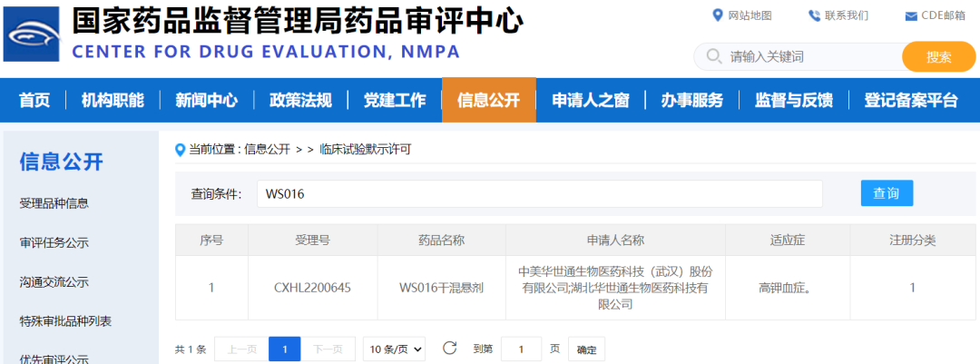Click the 信息公开 breadcrumb link
Viewport: 980px width, 364px height.
(x=268, y=150)
